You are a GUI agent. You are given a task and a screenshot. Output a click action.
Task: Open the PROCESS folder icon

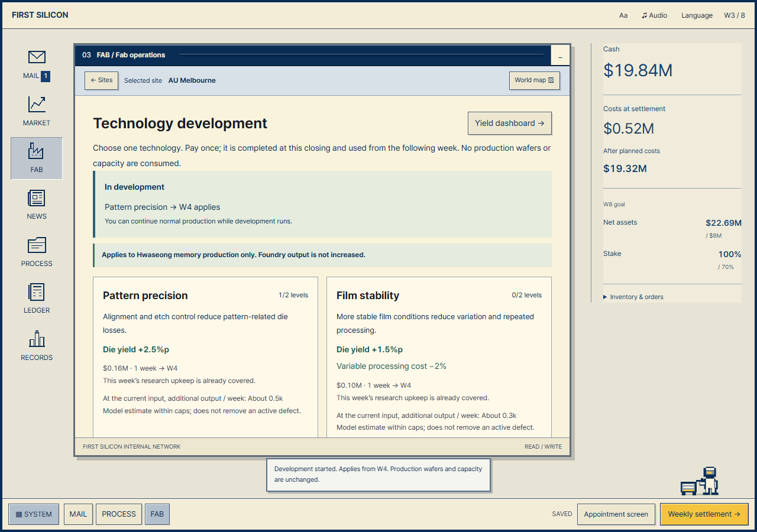[x=37, y=245]
